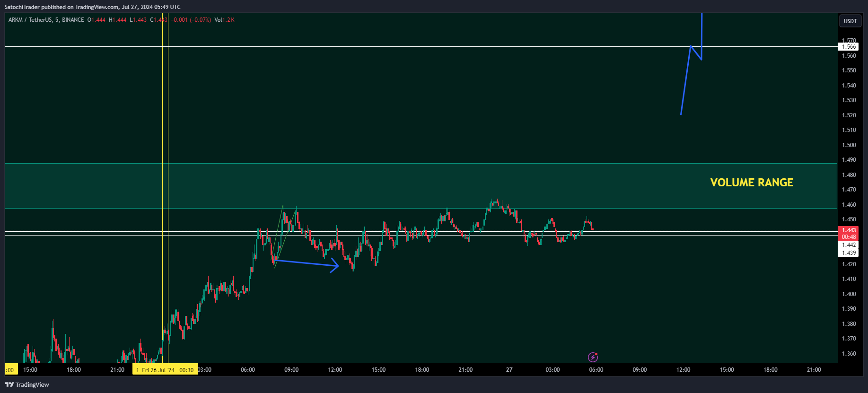The width and height of the screenshot is (868, 393).
Task: Click the ARKM / TetherUS symbol title
Action: tap(30, 20)
